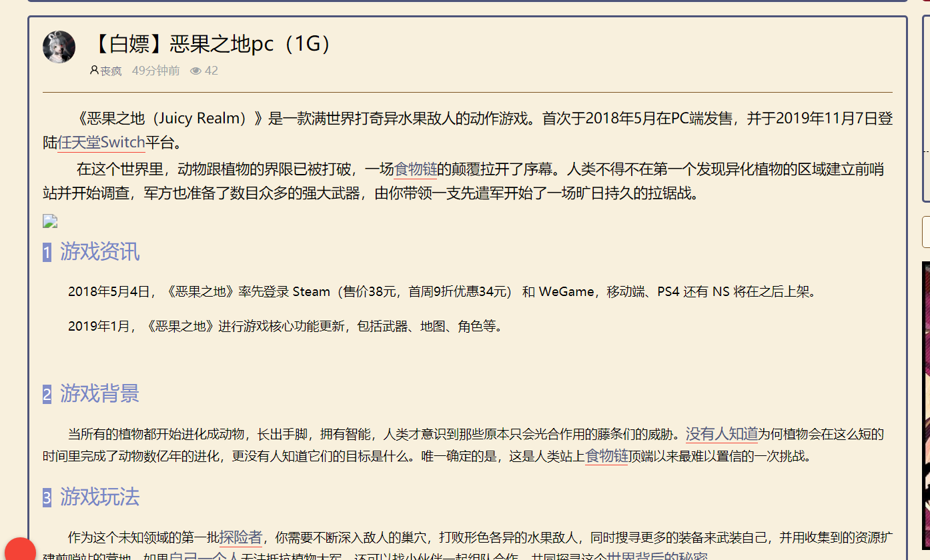Image resolution: width=930 pixels, height=560 pixels.
Task: Click the person icon beside 丧疯
Action: [94, 70]
